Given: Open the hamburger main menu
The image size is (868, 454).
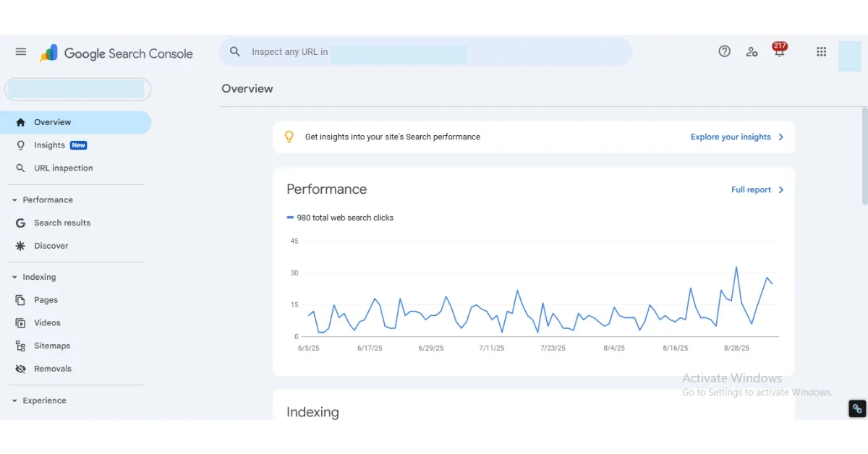Looking at the screenshot, I should (21, 52).
